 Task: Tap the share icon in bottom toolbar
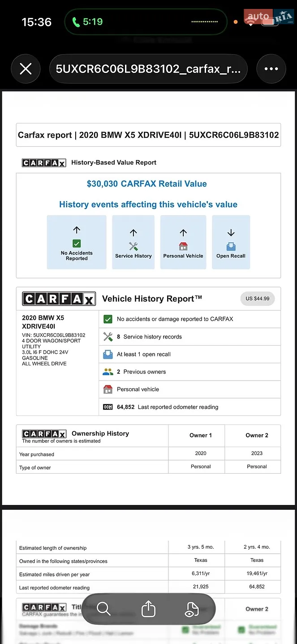click(148, 609)
